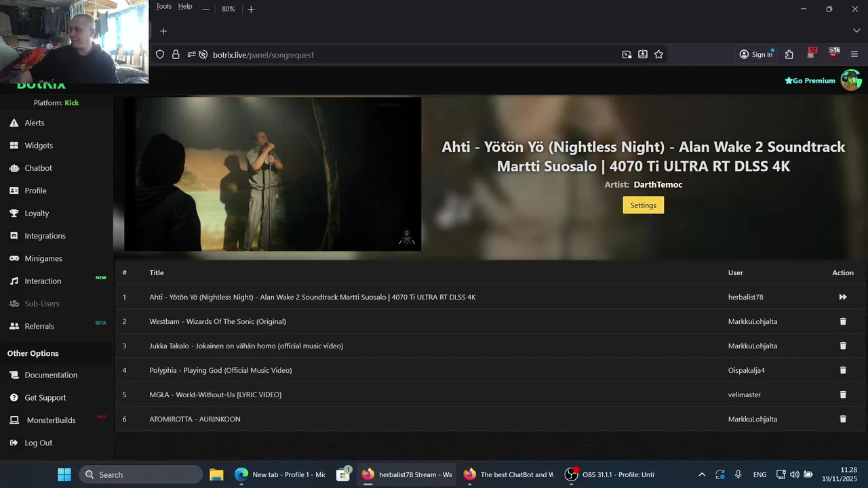868x488 pixels.
Task: Delete the ATOMIROTTA - AURINKOON request
Action: [843, 419]
